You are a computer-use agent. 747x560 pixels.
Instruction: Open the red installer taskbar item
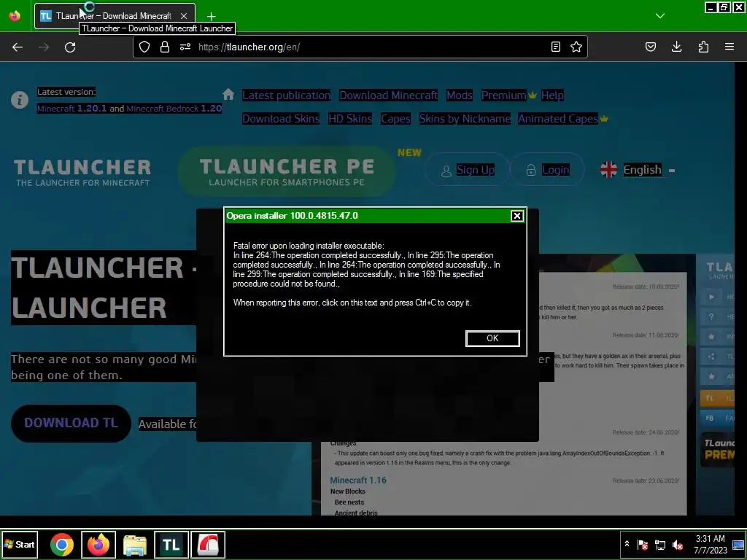click(x=208, y=545)
